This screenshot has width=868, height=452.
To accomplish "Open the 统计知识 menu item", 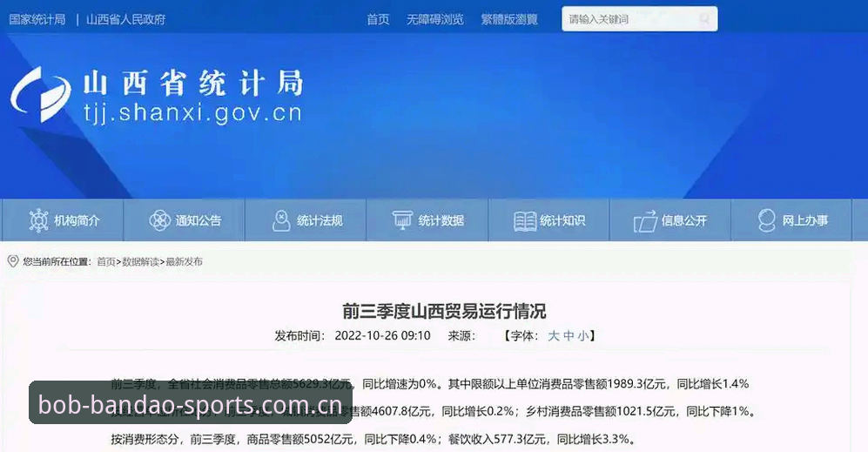I will [x=548, y=220].
